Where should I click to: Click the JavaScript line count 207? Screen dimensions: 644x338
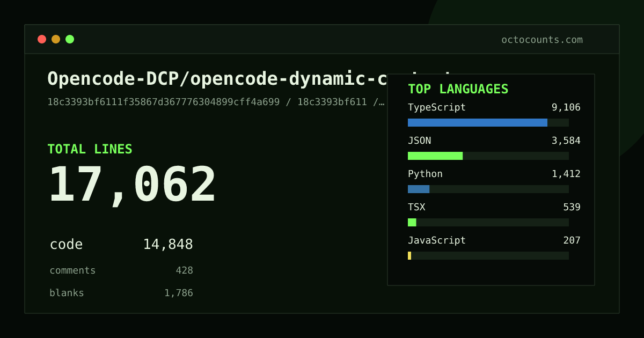572,240
